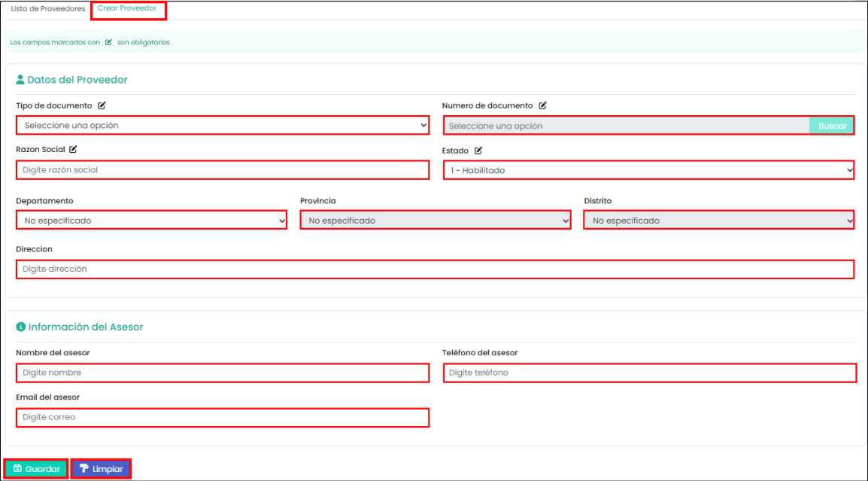Focus the Razon Social text field
This screenshot has height=481, width=868.
pyautogui.click(x=223, y=170)
